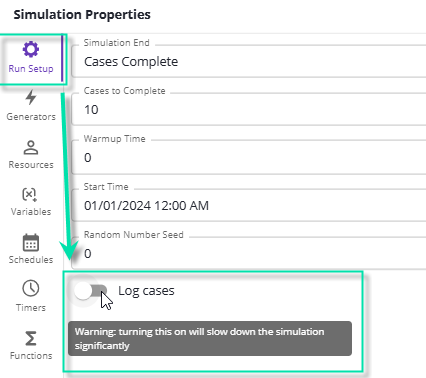
Task: Click the Functions label in sidebar
Action: click(31, 356)
